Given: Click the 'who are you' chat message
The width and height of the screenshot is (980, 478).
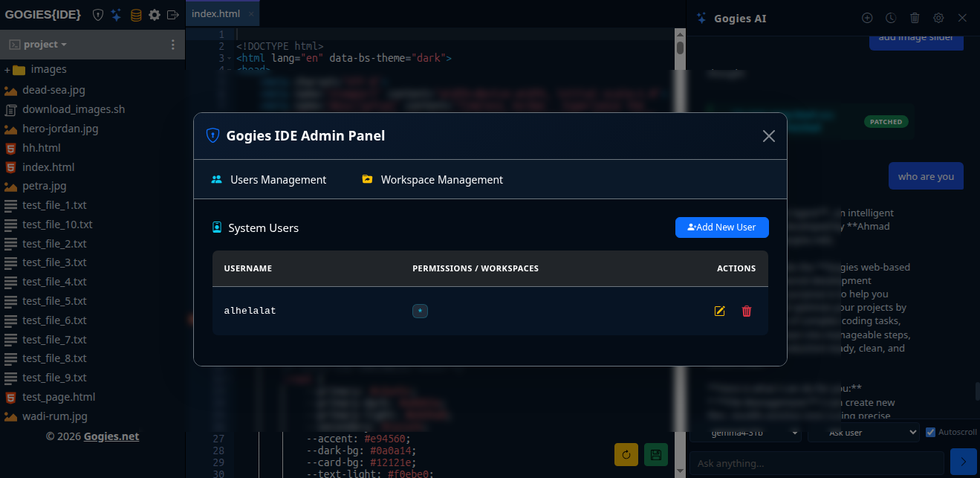Looking at the screenshot, I should tap(926, 176).
